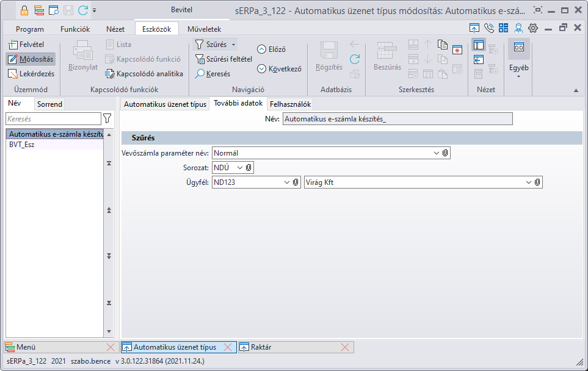Click the funnel filter icon beside search box
This screenshot has height=371, width=588.
[107, 118]
